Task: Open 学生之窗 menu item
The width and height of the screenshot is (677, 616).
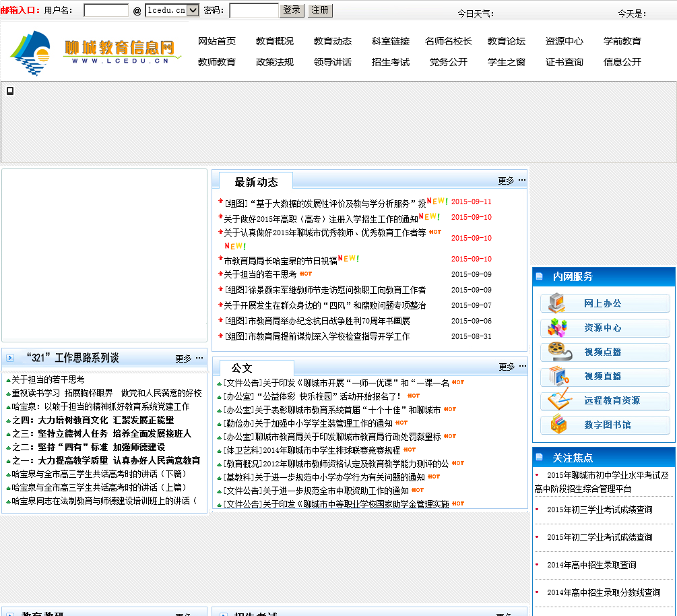Action: (x=507, y=62)
